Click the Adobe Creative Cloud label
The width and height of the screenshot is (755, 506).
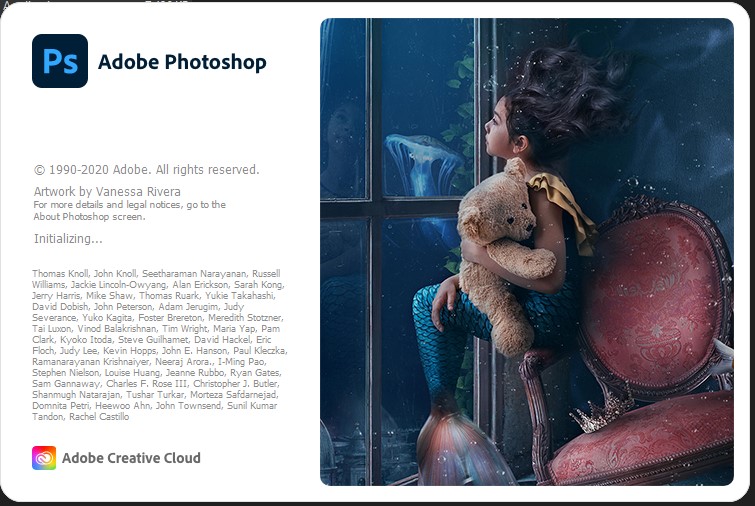coord(131,458)
